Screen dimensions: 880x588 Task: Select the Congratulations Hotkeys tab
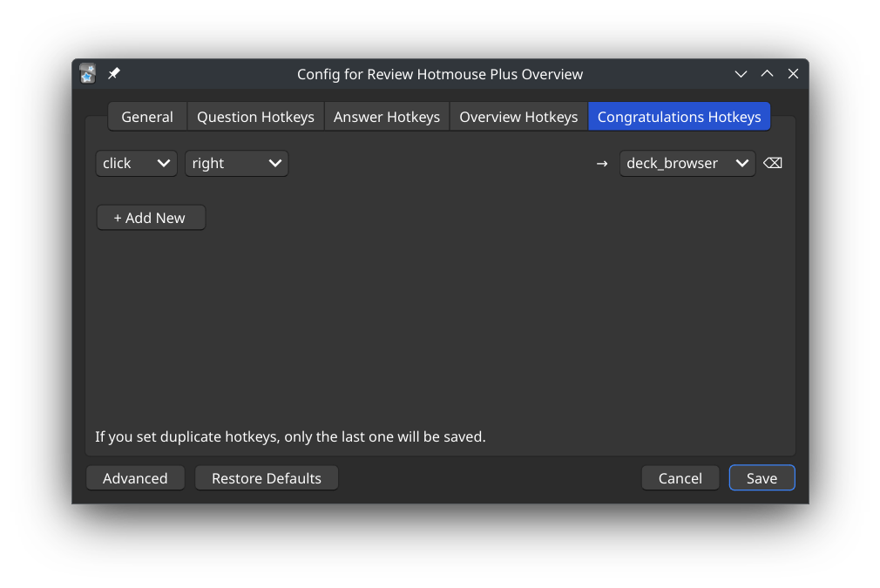[679, 117]
